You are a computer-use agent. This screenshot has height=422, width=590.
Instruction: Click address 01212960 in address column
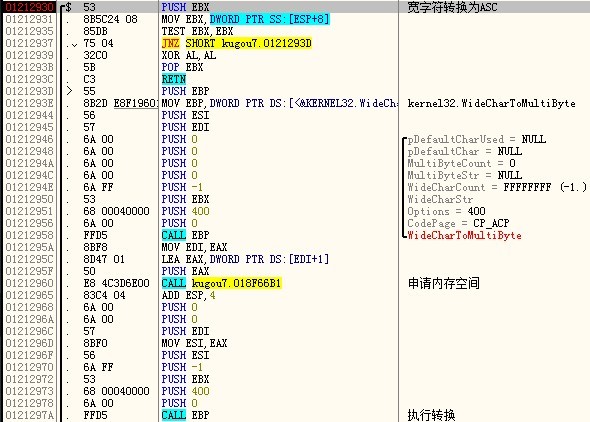[30, 284]
